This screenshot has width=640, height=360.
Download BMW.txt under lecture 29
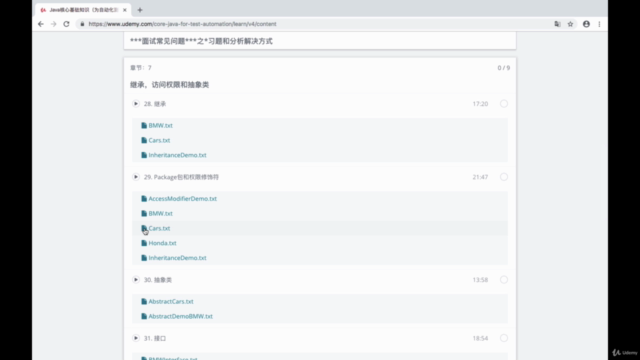[160, 213]
